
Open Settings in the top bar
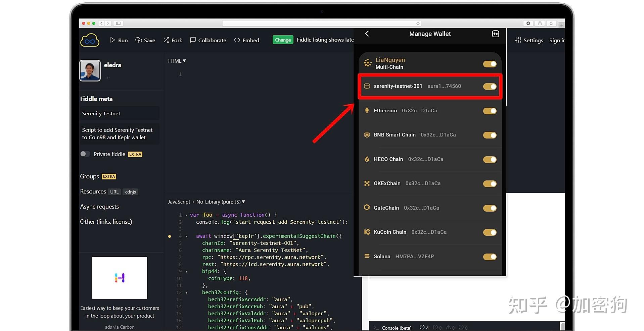pyautogui.click(x=529, y=40)
